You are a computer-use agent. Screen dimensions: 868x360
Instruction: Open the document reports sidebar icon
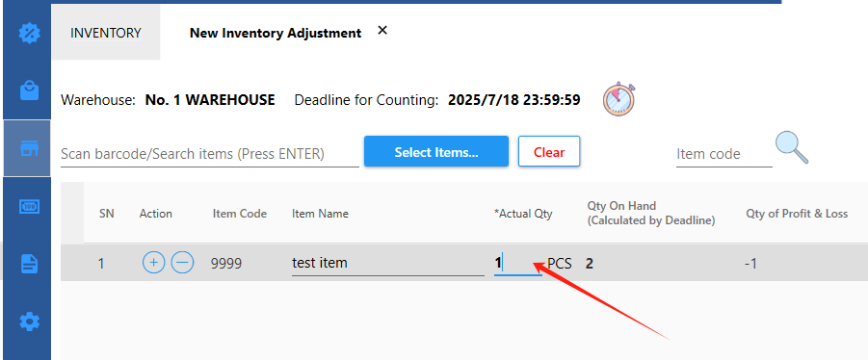[x=29, y=263]
